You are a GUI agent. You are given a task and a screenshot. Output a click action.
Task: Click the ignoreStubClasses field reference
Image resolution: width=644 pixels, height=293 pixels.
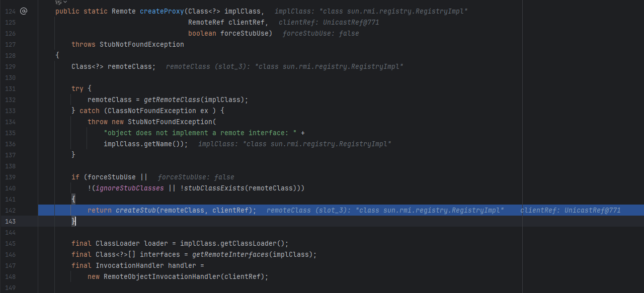pos(136,188)
